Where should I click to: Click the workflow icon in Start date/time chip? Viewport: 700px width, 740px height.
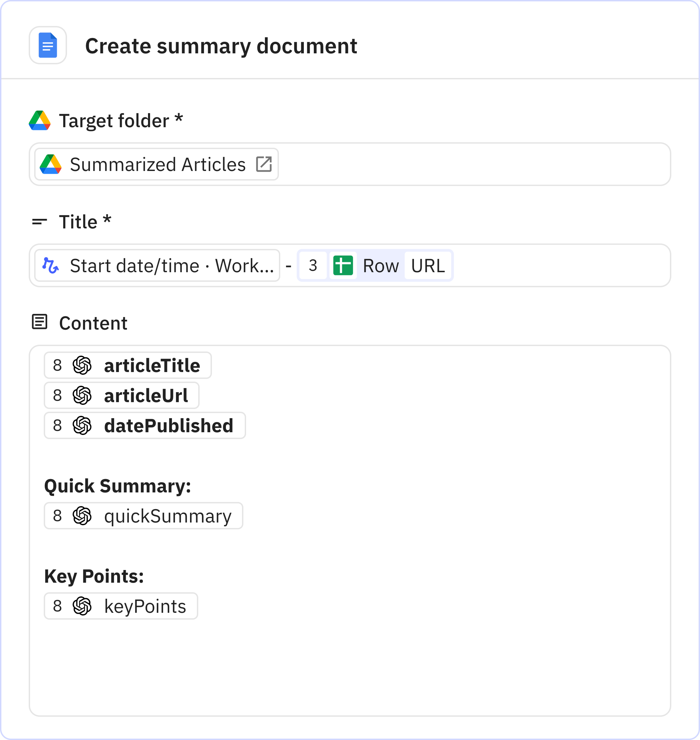(50, 265)
